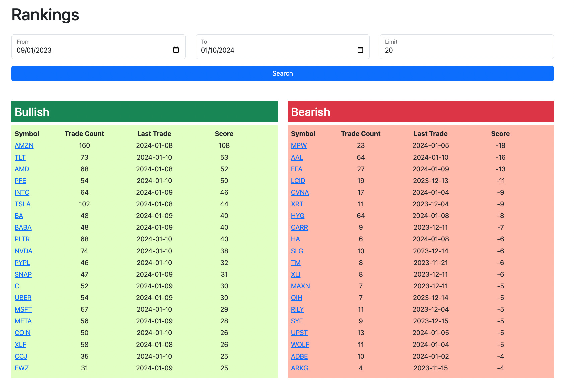Open the From date calendar picker
Viewport: 574px width, 392px height.
point(176,50)
